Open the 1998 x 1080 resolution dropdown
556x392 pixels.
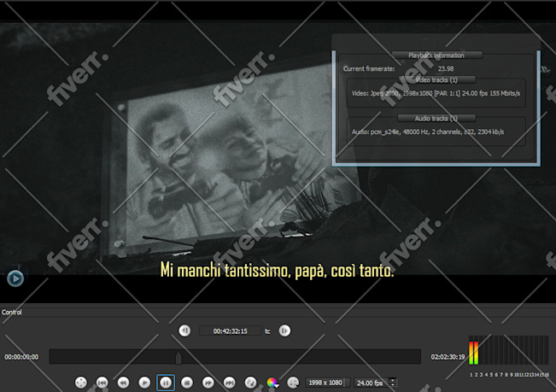pos(327,383)
